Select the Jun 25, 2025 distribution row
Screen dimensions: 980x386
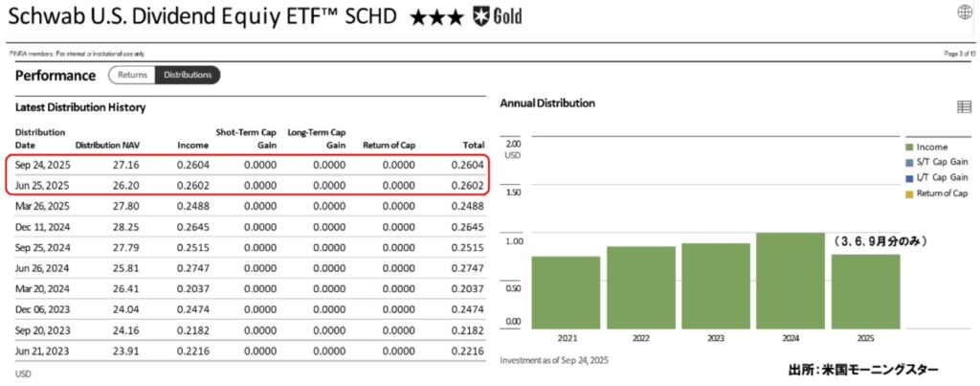click(249, 185)
